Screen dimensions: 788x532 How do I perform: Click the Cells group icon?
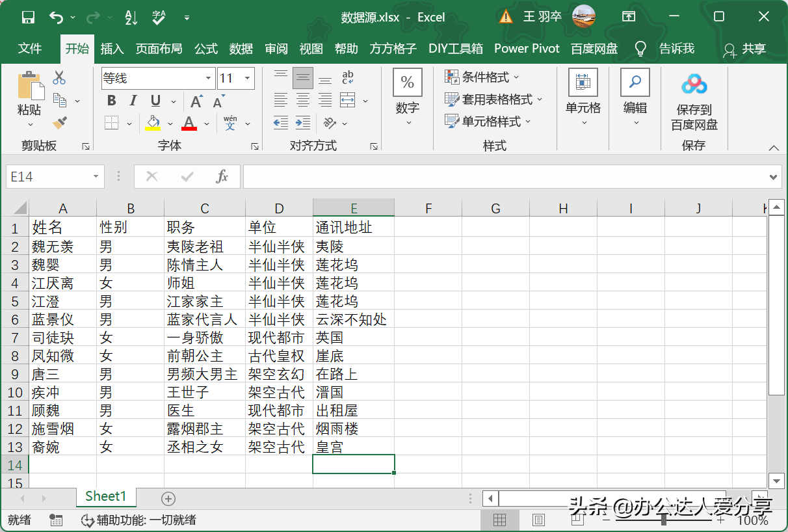click(583, 83)
